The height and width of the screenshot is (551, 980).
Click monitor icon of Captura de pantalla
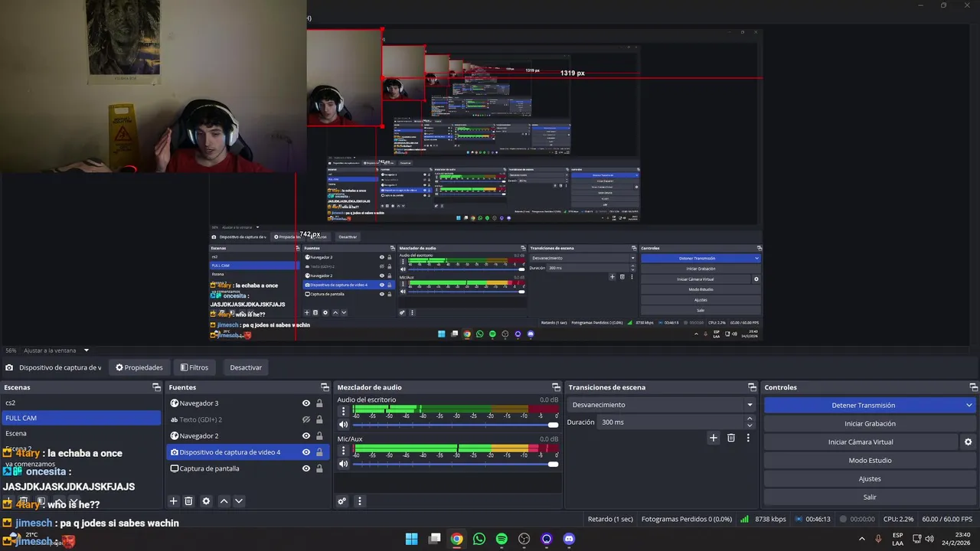(174, 468)
